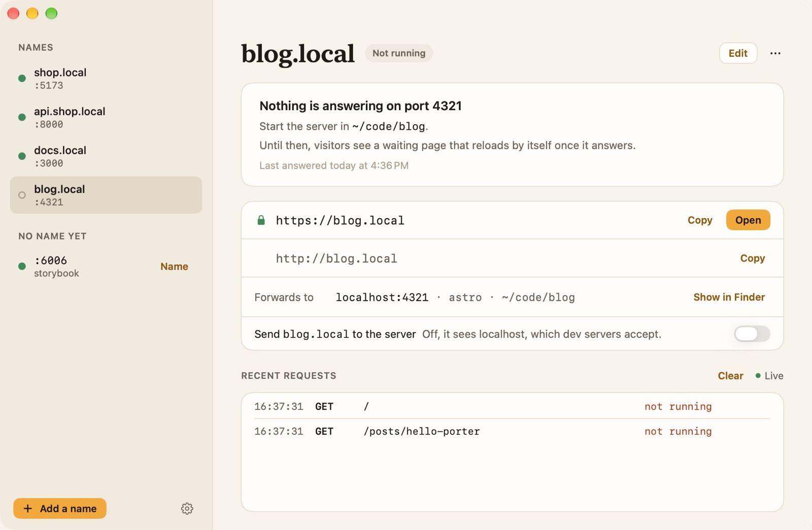Click the Not running status badge
This screenshot has width=812, height=530.
(399, 53)
